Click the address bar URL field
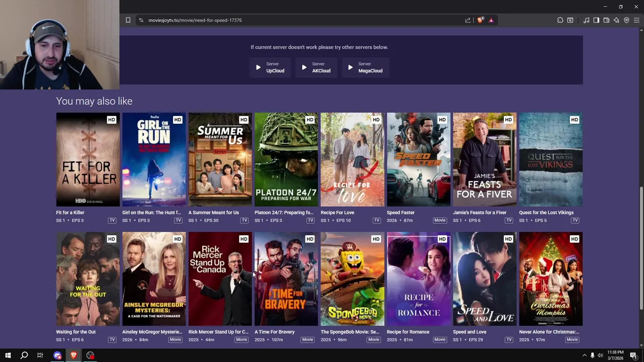 pos(302,20)
